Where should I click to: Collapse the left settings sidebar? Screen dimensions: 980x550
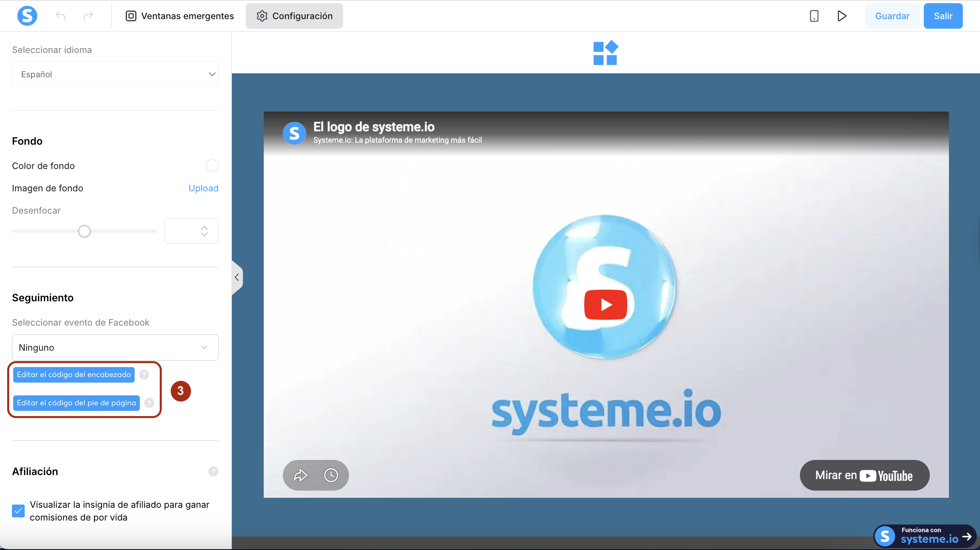pyautogui.click(x=237, y=277)
